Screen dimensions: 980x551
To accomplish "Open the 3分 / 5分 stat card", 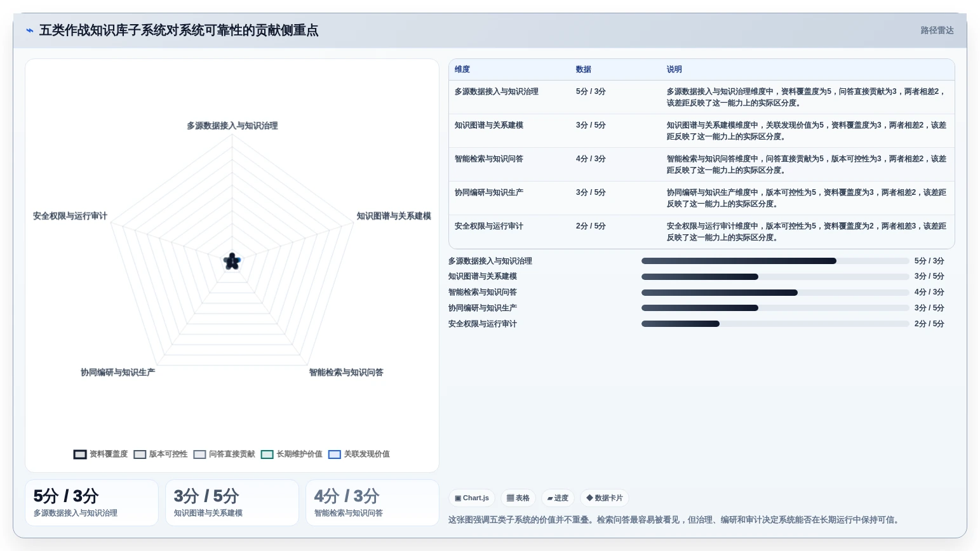I will [x=232, y=503].
